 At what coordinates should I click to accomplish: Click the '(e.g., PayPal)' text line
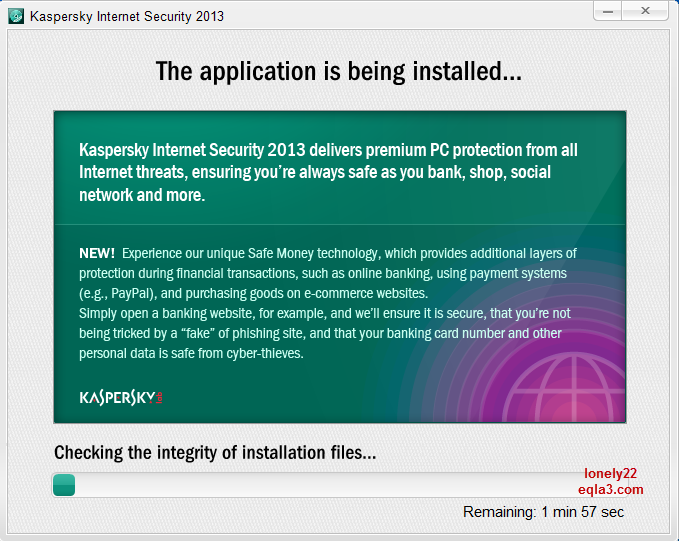pyautogui.click(x=253, y=293)
